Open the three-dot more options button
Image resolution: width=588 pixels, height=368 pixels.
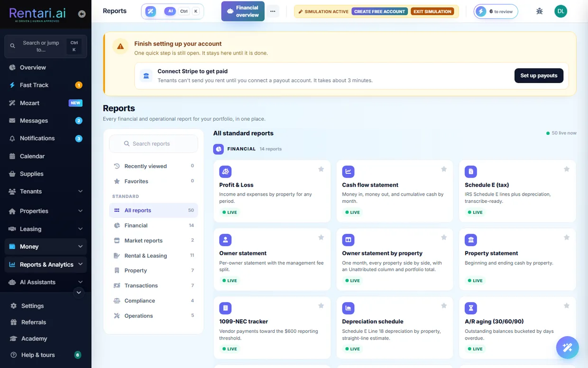(273, 11)
